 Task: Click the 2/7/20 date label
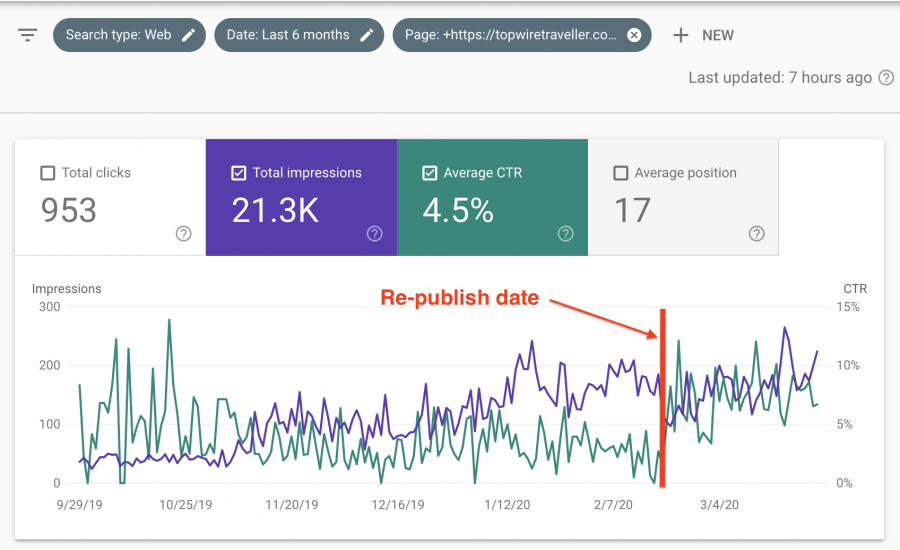(613, 505)
